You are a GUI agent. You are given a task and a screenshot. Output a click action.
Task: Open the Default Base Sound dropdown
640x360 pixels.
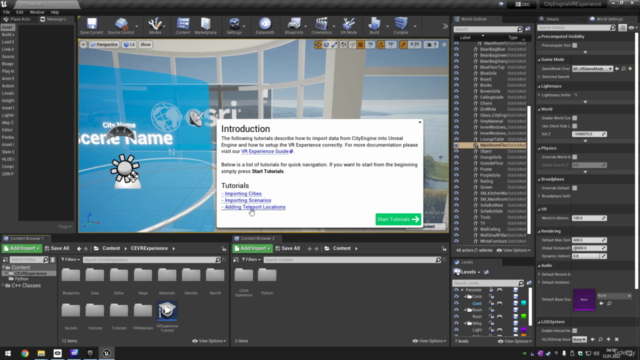[614, 296]
